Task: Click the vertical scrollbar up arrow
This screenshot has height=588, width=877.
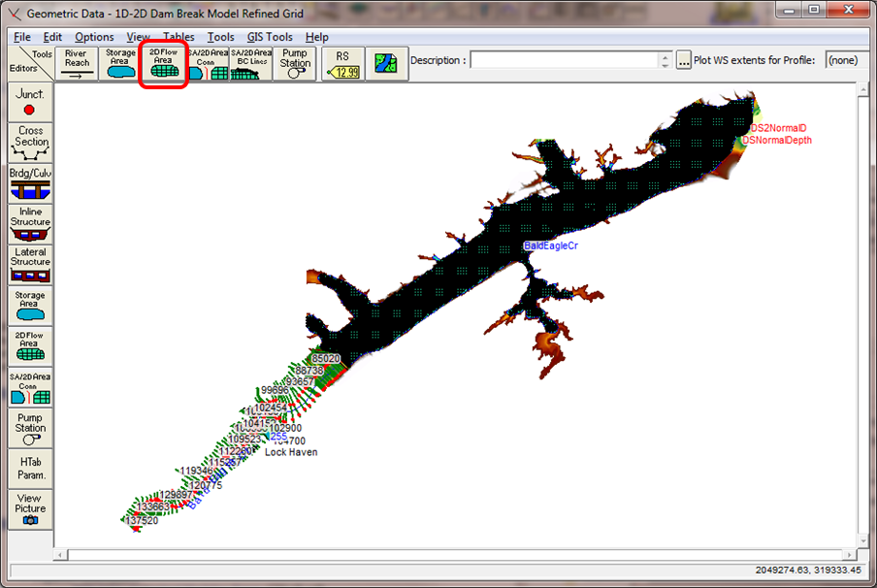Action: click(863, 89)
